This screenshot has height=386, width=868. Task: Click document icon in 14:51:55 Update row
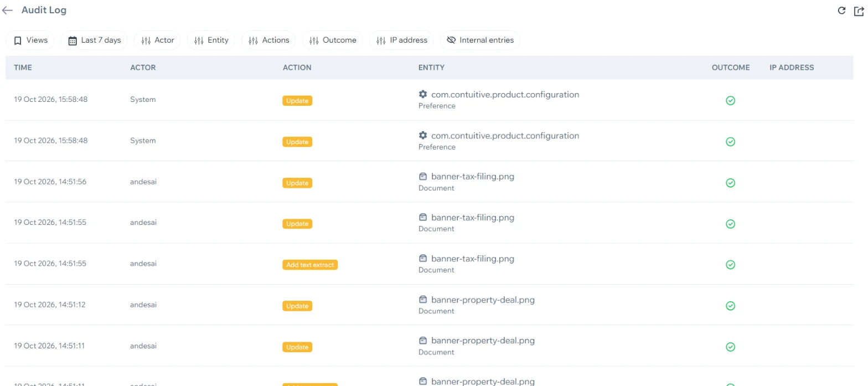(423, 218)
